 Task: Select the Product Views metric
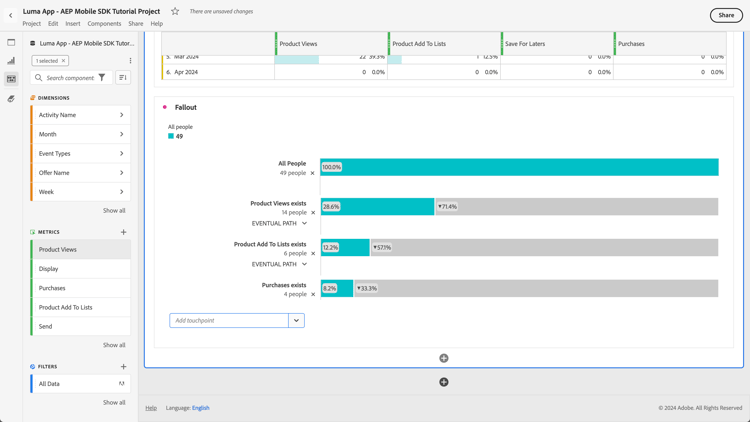pyautogui.click(x=80, y=249)
